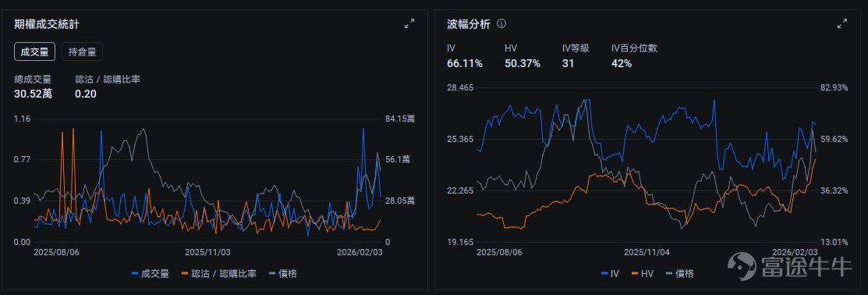Click the 2025/11/03 date axis label
868x295 pixels.
pos(207,252)
